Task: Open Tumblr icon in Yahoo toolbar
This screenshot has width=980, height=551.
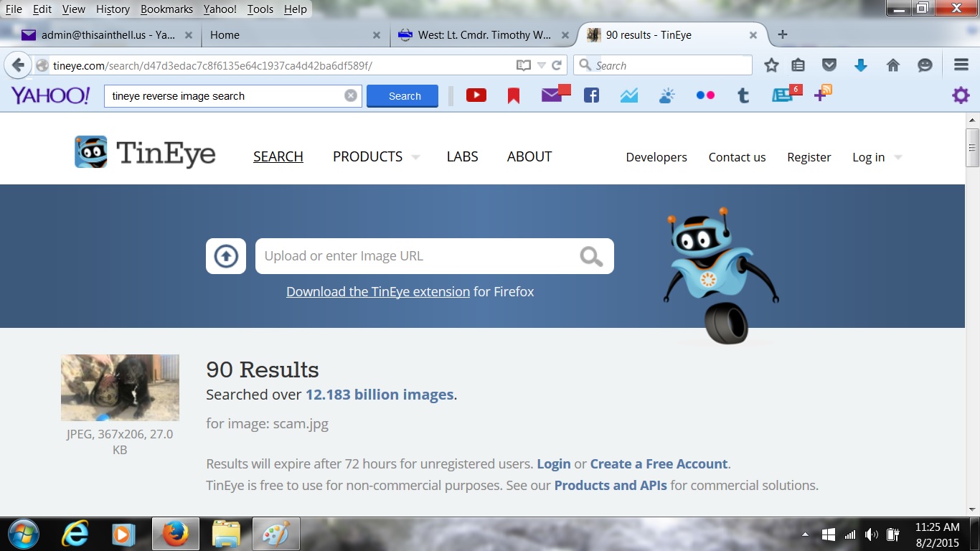Action: click(743, 95)
